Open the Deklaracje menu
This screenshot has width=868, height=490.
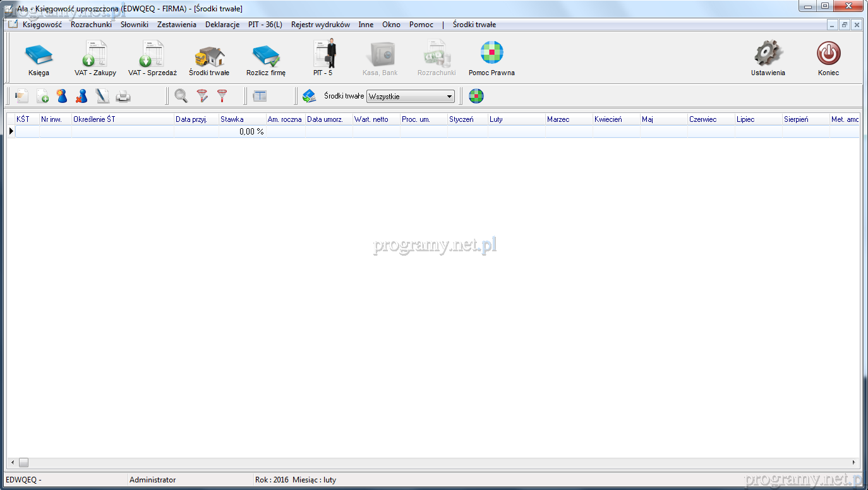(x=222, y=25)
